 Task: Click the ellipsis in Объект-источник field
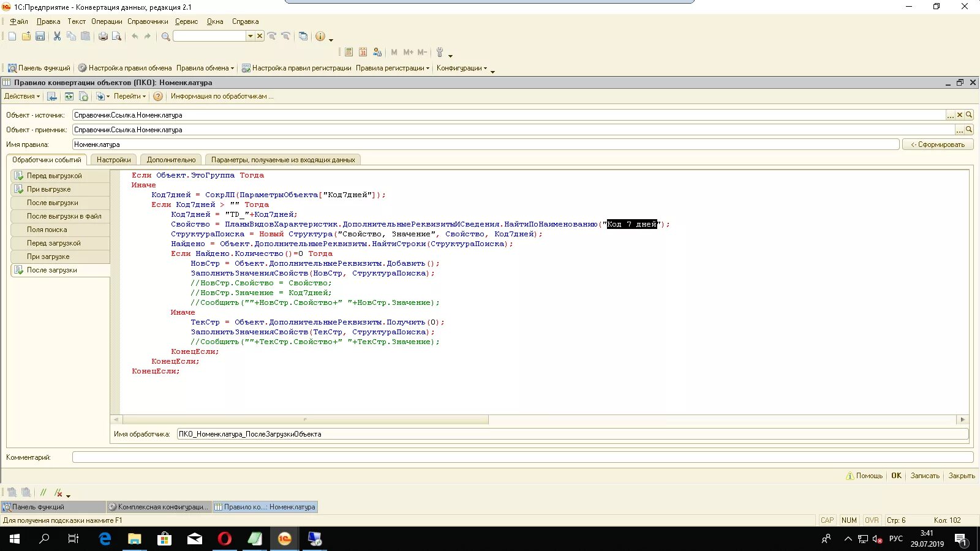point(951,115)
